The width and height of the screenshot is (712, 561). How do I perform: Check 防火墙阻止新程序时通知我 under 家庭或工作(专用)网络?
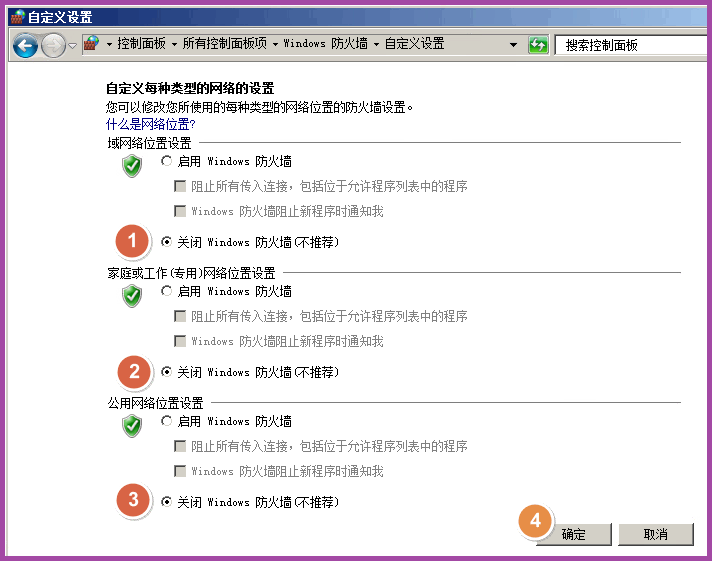coord(180,341)
